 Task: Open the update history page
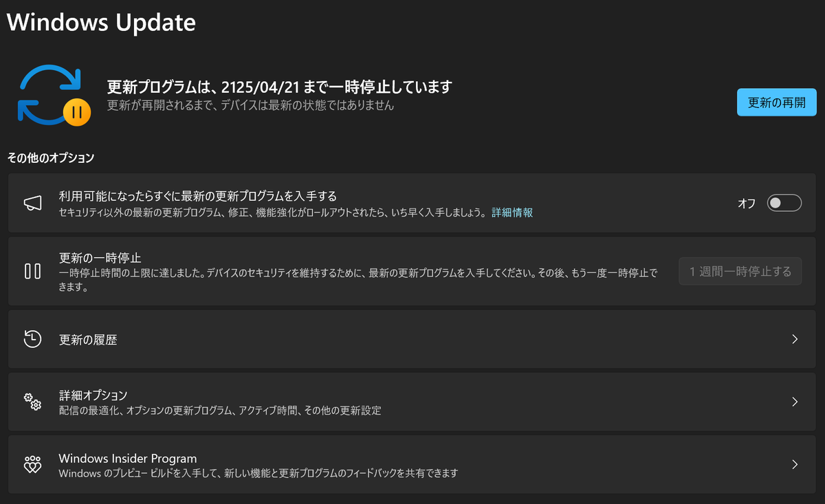point(412,339)
